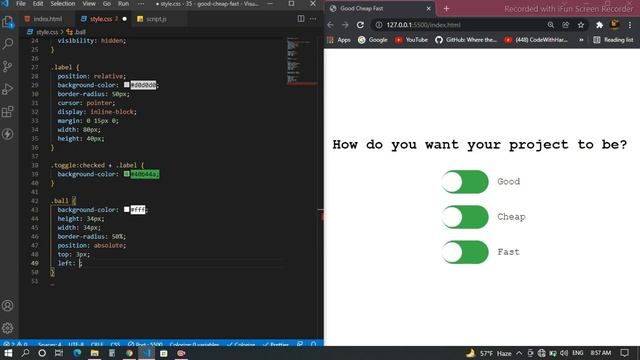Image resolution: width=640 pixels, height=360 pixels.
Task: Open Chrome three-dot menu
Action: (630, 25)
